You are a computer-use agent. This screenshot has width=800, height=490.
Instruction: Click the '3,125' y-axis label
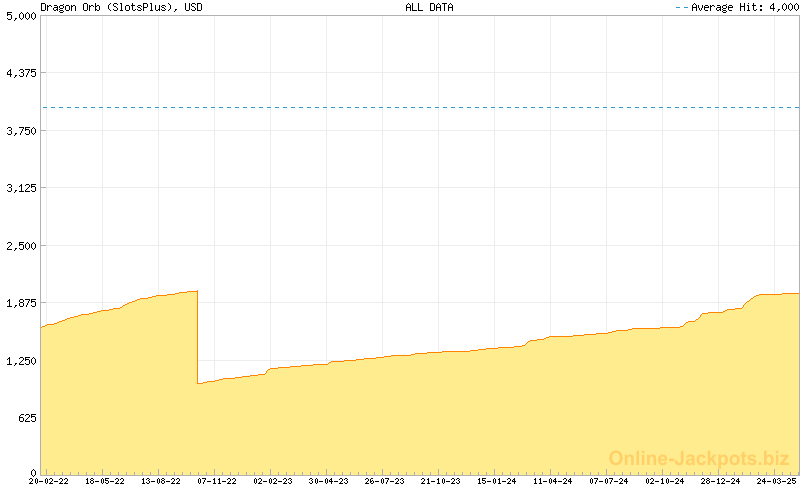coord(21,188)
